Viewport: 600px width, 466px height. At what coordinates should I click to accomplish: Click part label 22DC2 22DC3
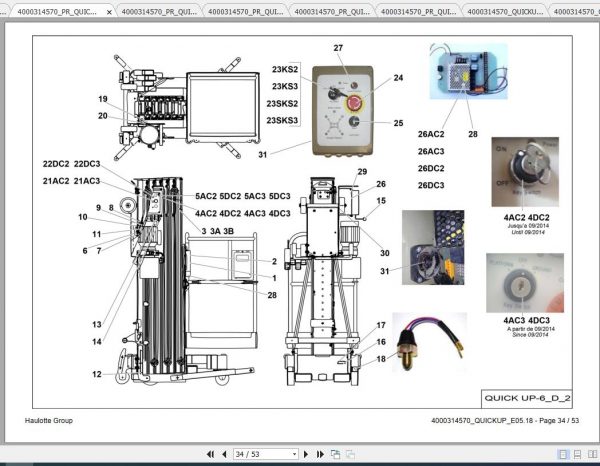click(72, 164)
